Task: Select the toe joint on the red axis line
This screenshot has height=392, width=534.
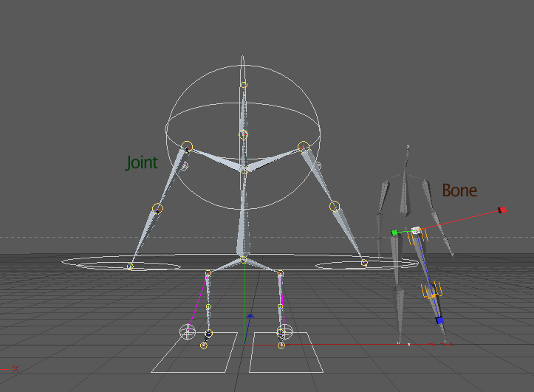Action: pos(281,345)
